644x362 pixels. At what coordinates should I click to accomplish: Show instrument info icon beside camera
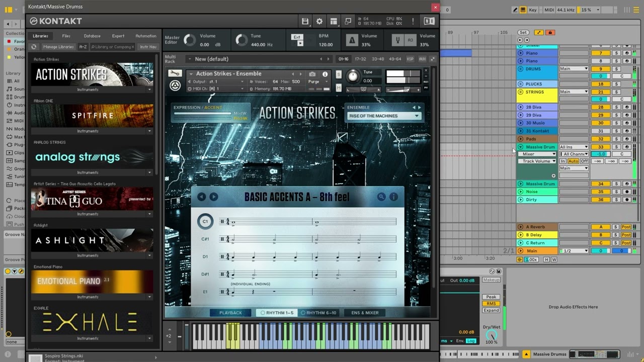coord(325,74)
